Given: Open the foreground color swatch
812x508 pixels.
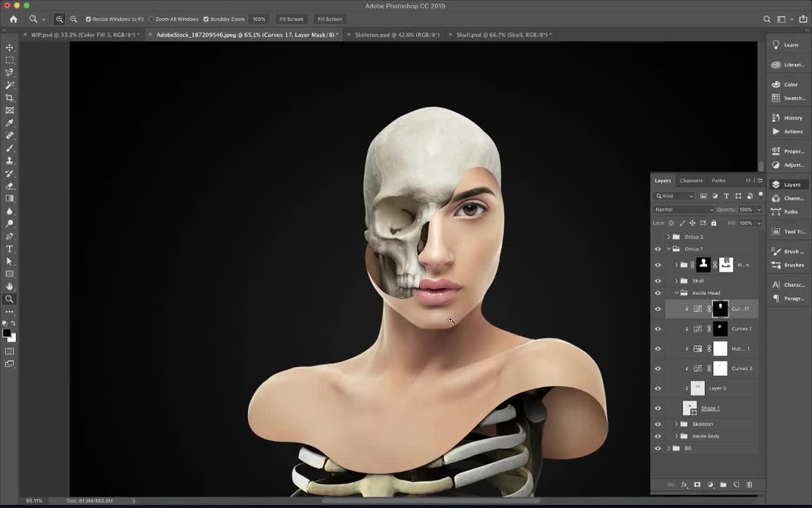Looking at the screenshot, I should (7, 331).
